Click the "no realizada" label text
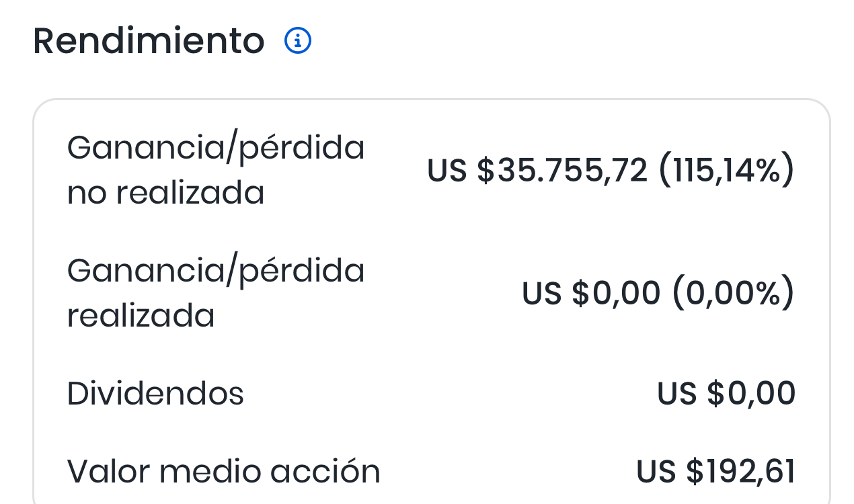Viewport: 854px width, 504px height. coord(165,193)
